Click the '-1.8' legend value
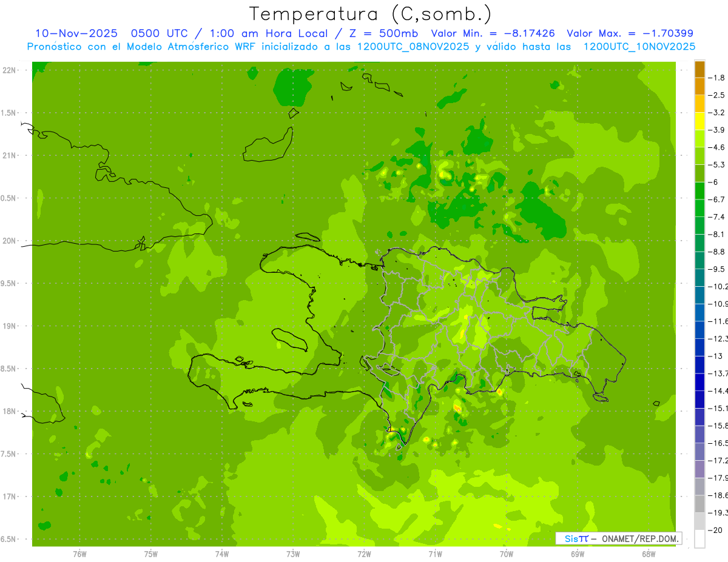Viewport: 728px width, 562px height. click(x=717, y=78)
